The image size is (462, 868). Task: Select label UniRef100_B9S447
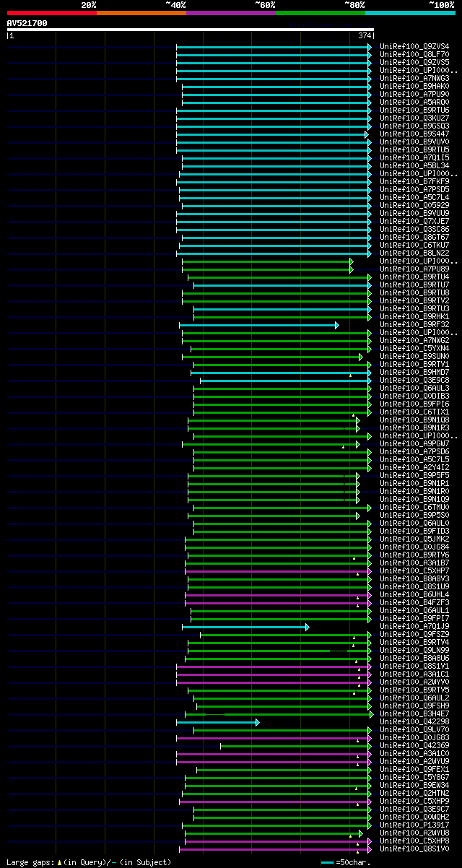coord(414,134)
